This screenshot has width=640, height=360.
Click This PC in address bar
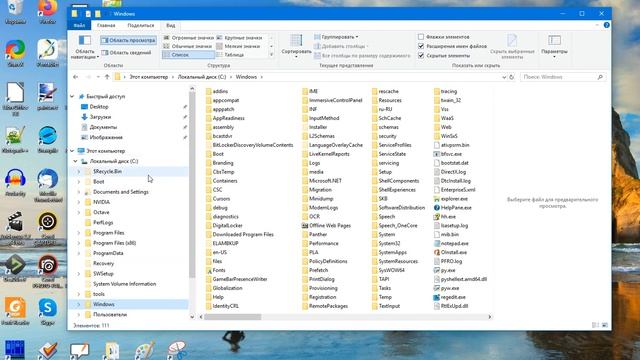[x=149, y=77]
